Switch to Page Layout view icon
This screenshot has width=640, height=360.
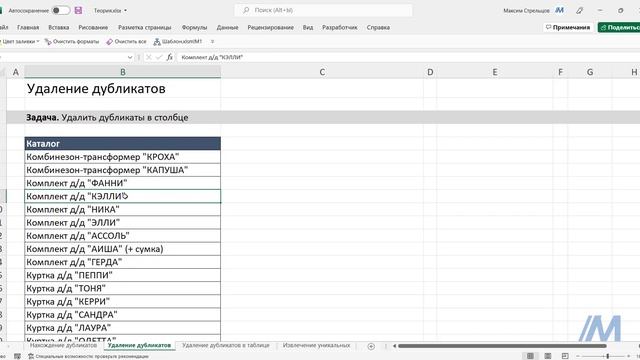click(548, 356)
